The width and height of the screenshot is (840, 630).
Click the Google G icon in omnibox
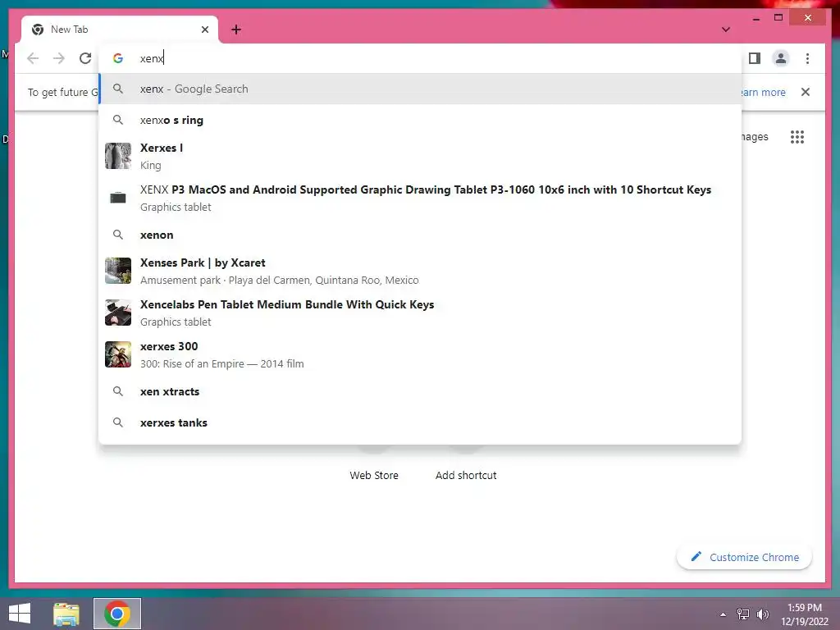[118, 58]
